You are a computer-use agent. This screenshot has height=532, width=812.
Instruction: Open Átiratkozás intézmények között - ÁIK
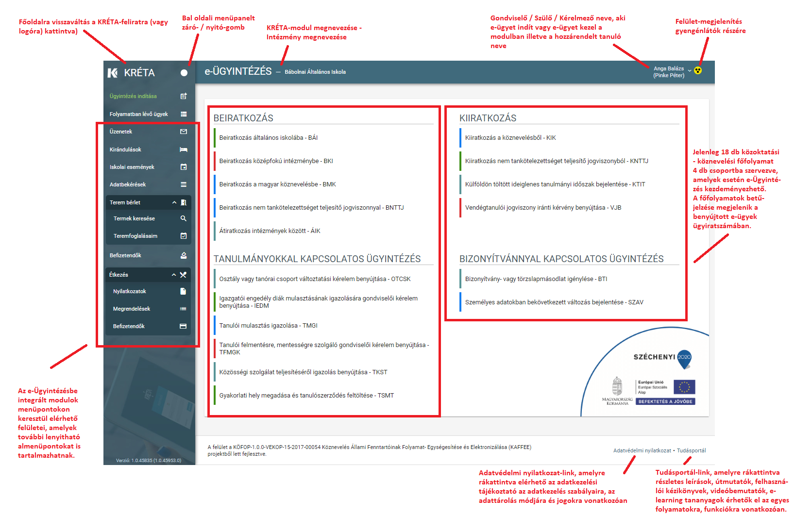[270, 231]
